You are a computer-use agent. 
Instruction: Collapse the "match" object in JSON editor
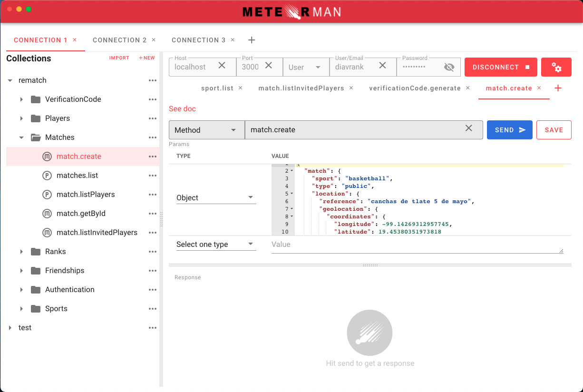pyautogui.click(x=291, y=171)
